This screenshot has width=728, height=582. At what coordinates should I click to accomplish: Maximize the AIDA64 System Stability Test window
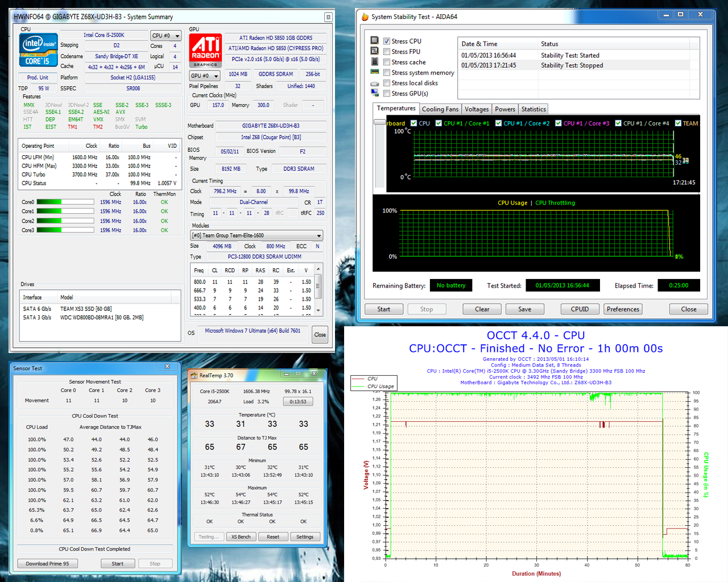(680, 14)
